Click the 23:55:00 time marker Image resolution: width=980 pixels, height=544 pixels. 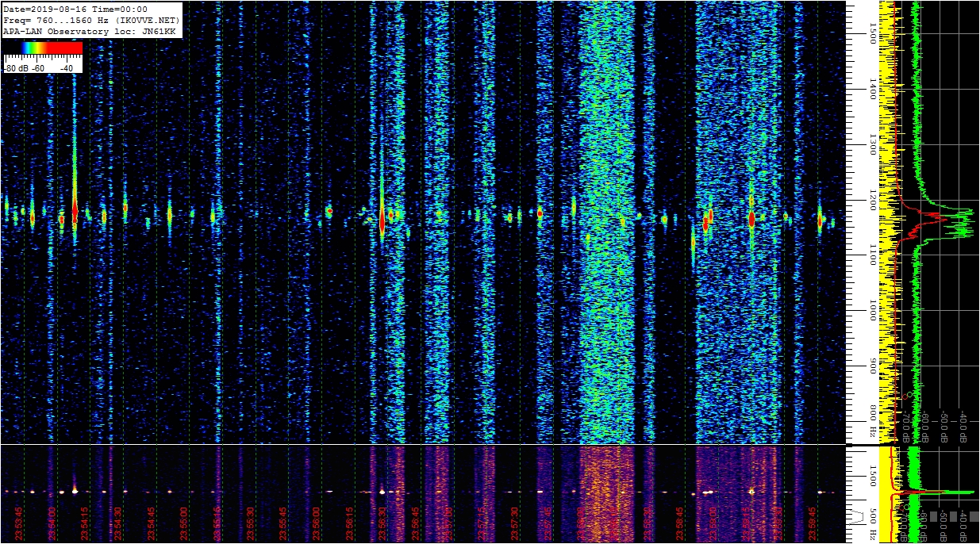[183, 523]
